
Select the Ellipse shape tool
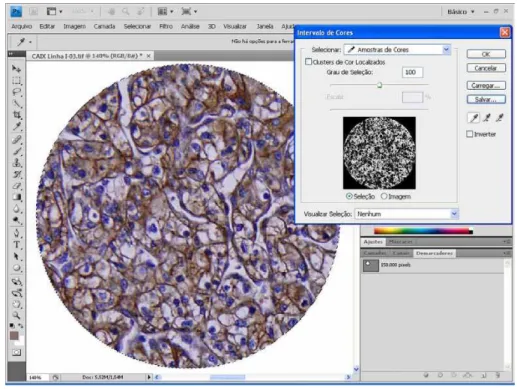(x=16, y=268)
